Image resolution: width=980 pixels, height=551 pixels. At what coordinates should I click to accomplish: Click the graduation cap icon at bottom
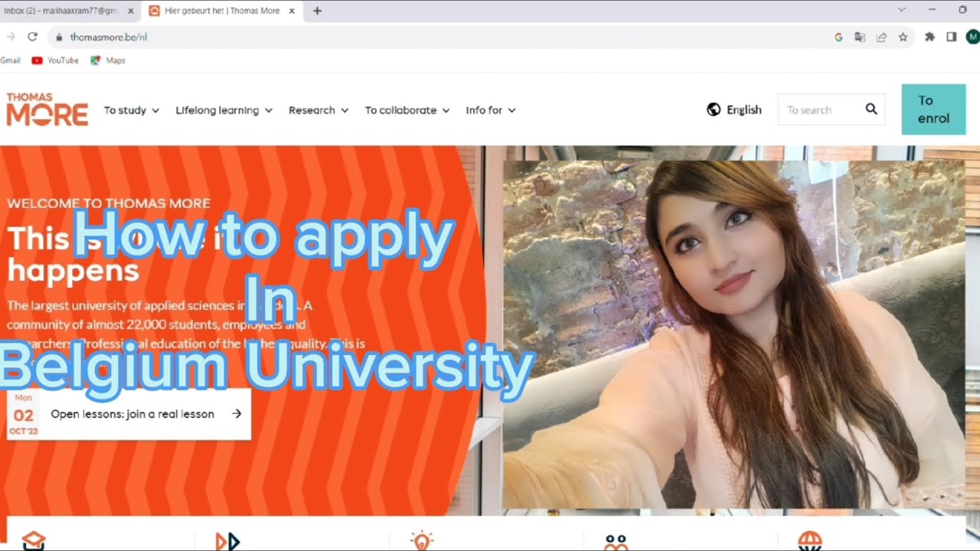click(34, 541)
